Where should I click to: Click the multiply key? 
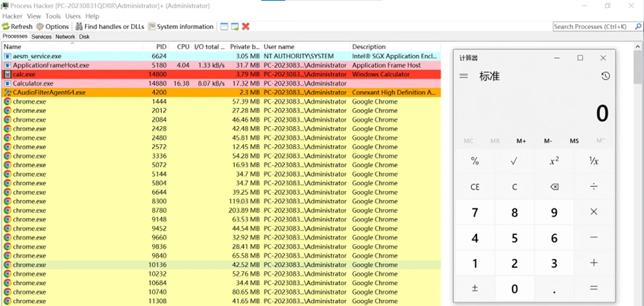pyautogui.click(x=593, y=212)
